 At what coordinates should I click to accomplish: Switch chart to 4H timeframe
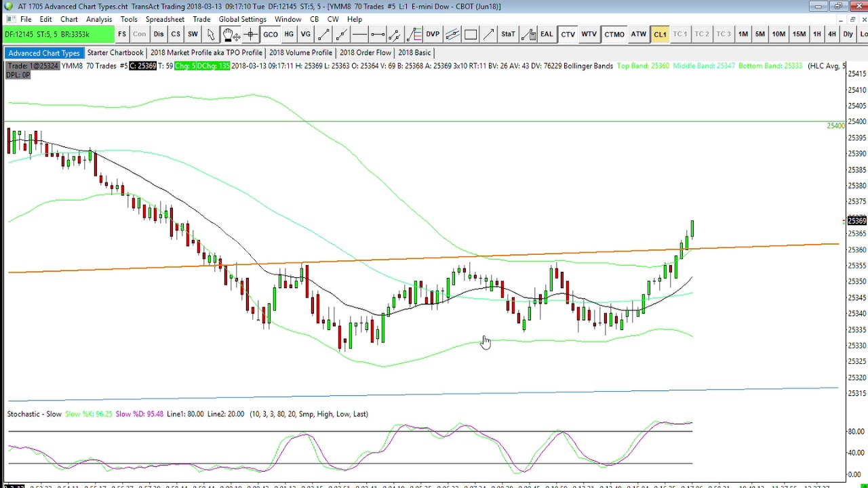pyautogui.click(x=832, y=34)
